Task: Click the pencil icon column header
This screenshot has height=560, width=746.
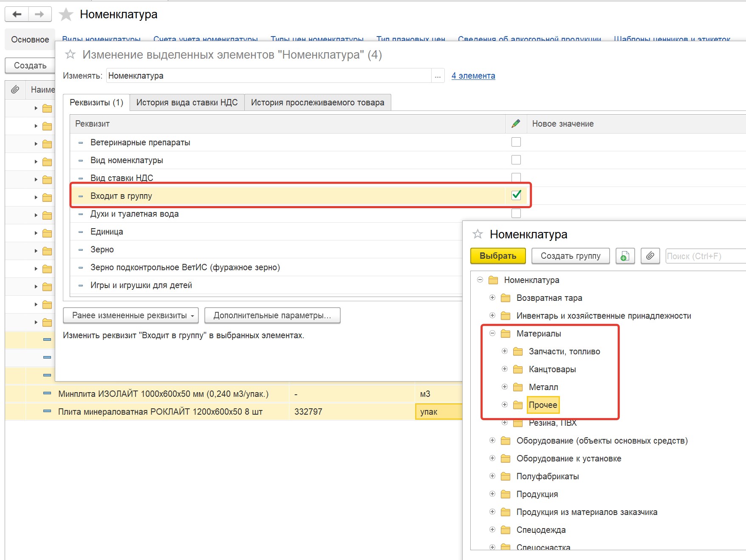Action: coord(516,124)
